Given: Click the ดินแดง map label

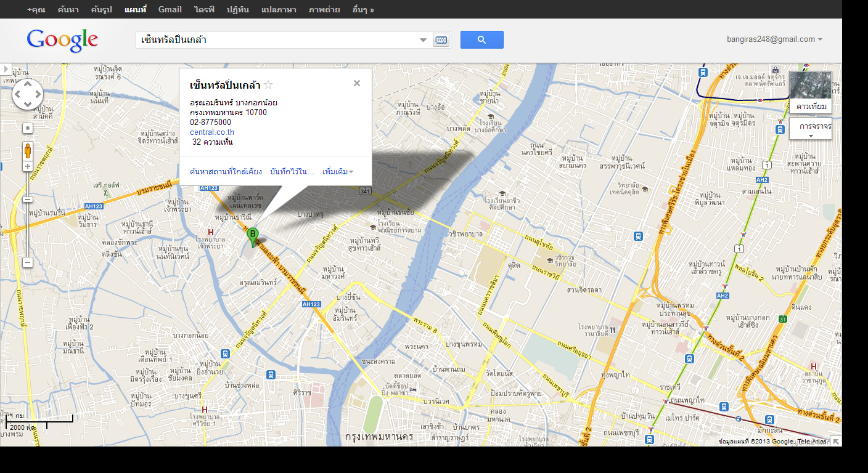Looking at the screenshot, I should 801,307.
